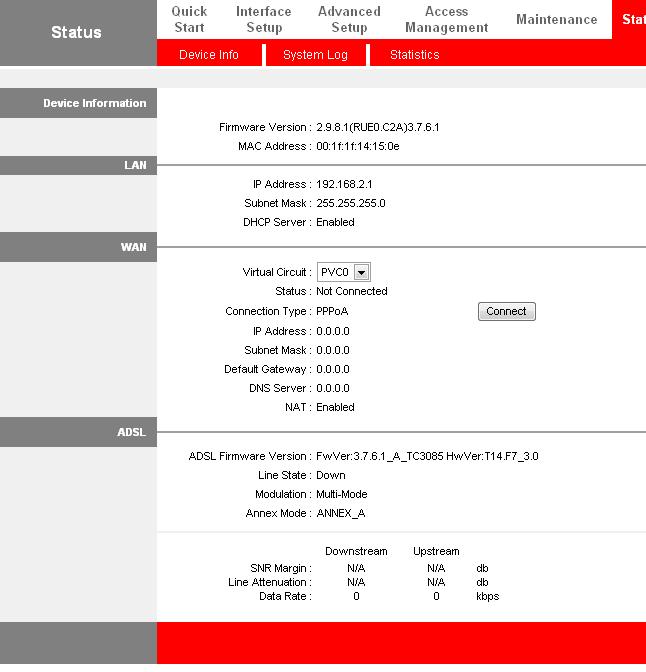The width and height of the screenshot is (646, 672).
Task: Click the LAN IP address 192.168.2.1
Action: [344, 184]
